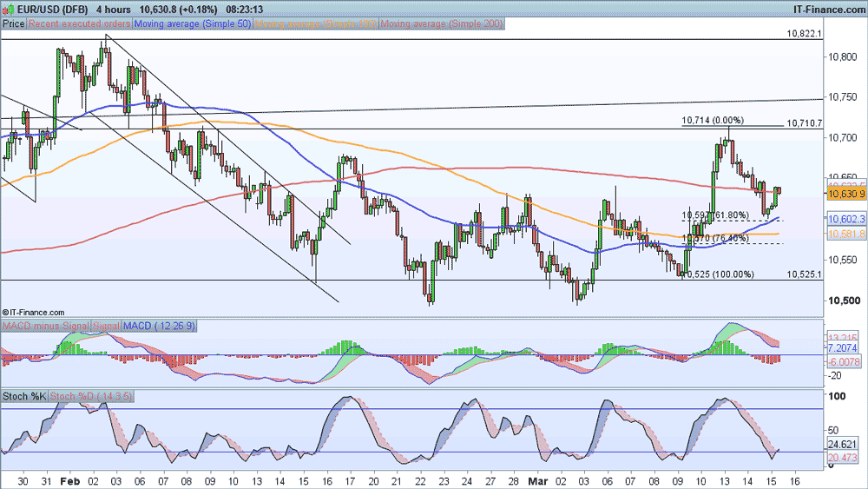The height and width of the screenshot is (489, 868).
Task: Click the Feb month label on date axis
Action: tap(70, 481)
